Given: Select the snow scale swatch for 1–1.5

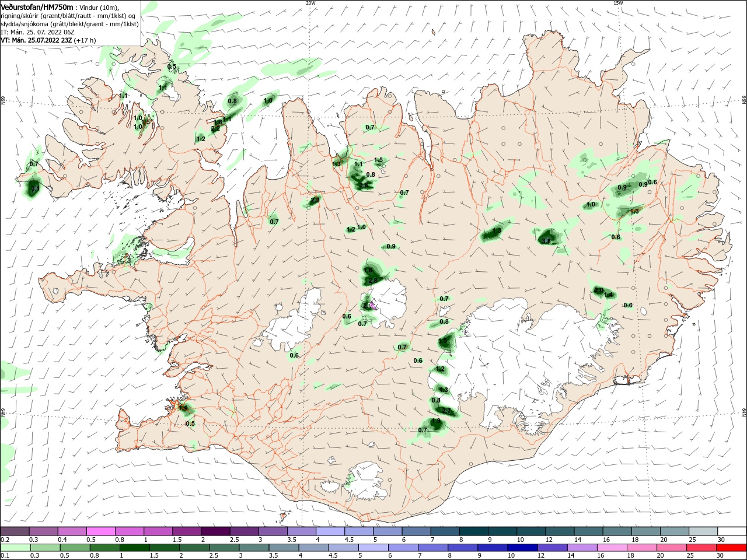Looking at the screenshot, I should [158, 531].
